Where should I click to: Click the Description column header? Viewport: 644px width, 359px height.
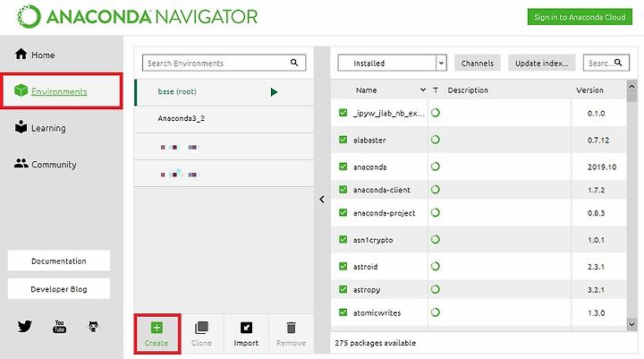(x=468, y=90)
